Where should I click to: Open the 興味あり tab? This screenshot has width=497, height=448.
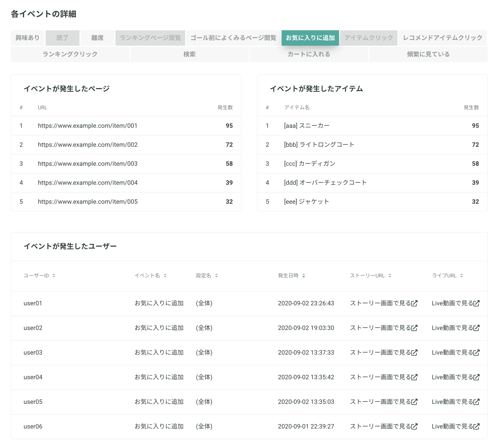coord(28,38)
